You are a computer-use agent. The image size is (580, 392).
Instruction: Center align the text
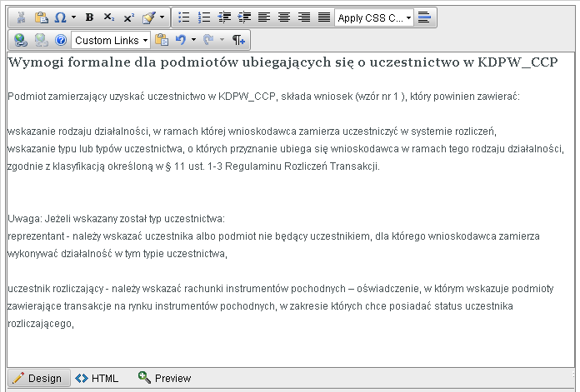tap(284, 17)
